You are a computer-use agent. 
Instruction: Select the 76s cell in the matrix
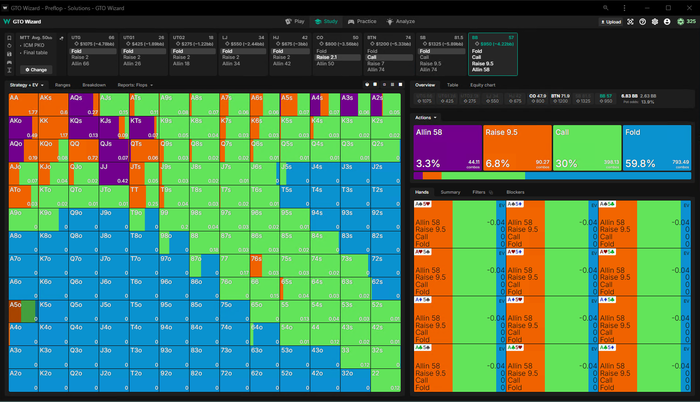coord(265,266)
